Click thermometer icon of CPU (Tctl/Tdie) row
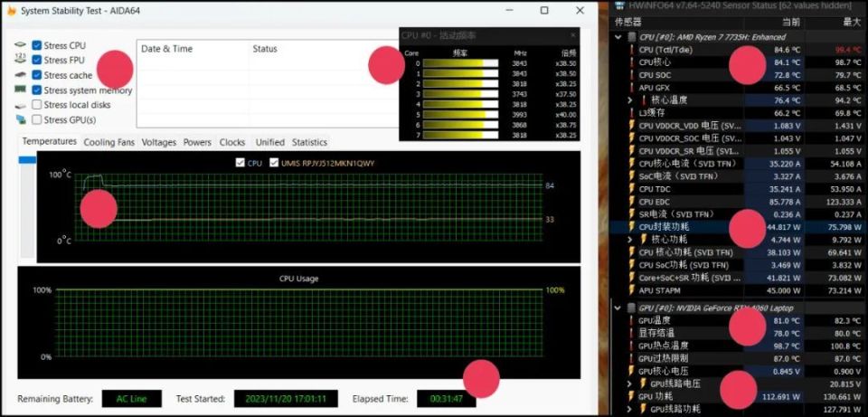868x417 pixels. [x=631, y=50]
